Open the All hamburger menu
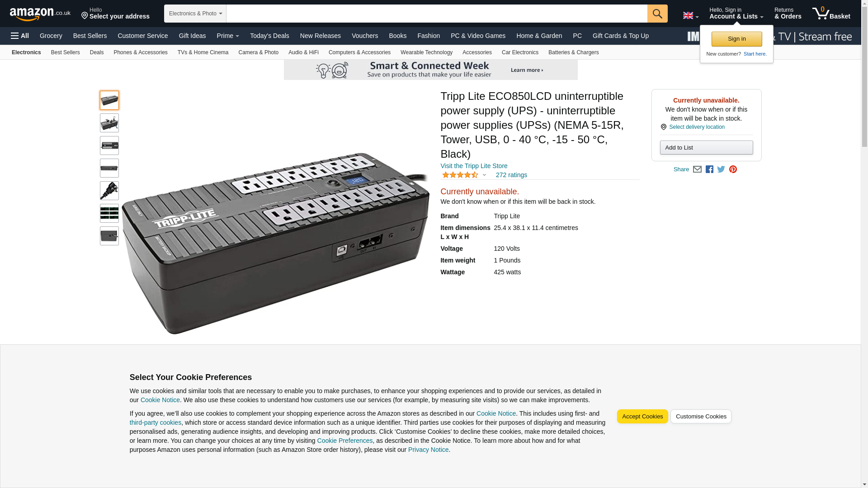This screenshot has width=868, height=488. tap(20, 36)
